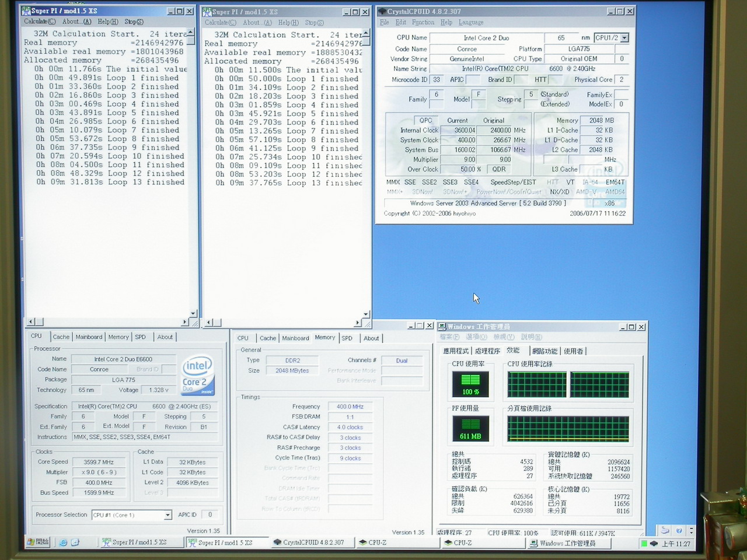Open Calculate menu in Super PI window showing 49.891s
Screen dimensions: 747x560
[40, 22]
